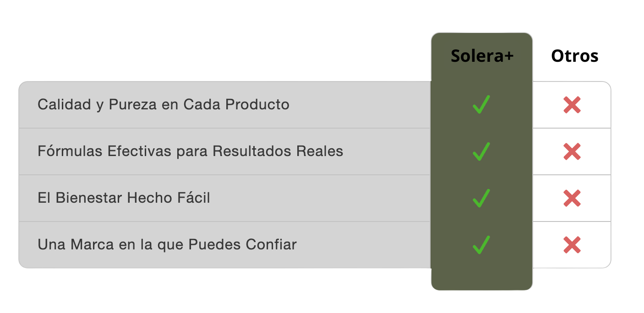Click 'Fórmulas Efectivas para Resultados Reales' text
Image resolution: width=644 pixels, height=313 pixels.
[x=190, y=151]
